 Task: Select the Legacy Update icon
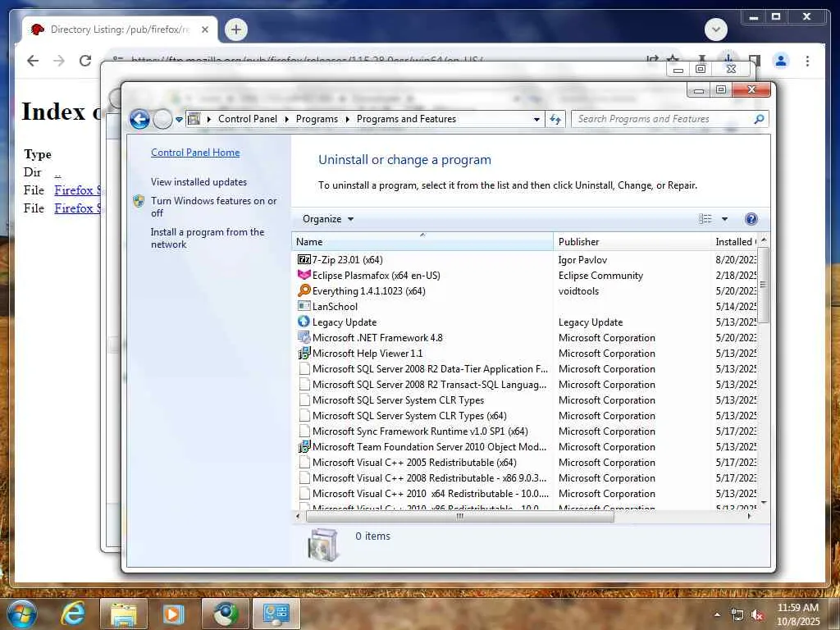point(304,322)
